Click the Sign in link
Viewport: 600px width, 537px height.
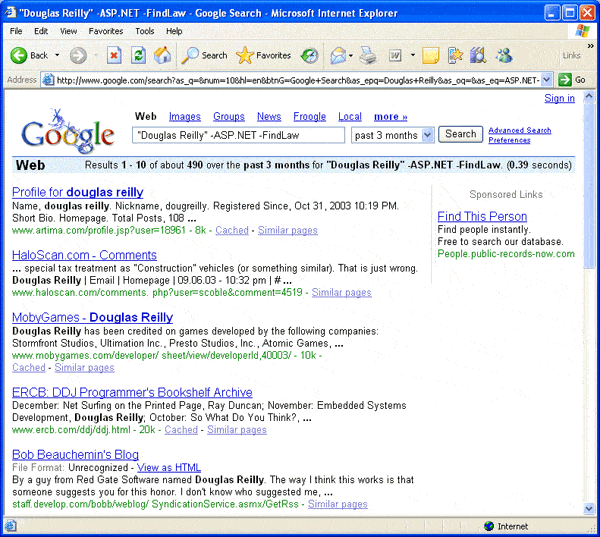click(559, 98)
